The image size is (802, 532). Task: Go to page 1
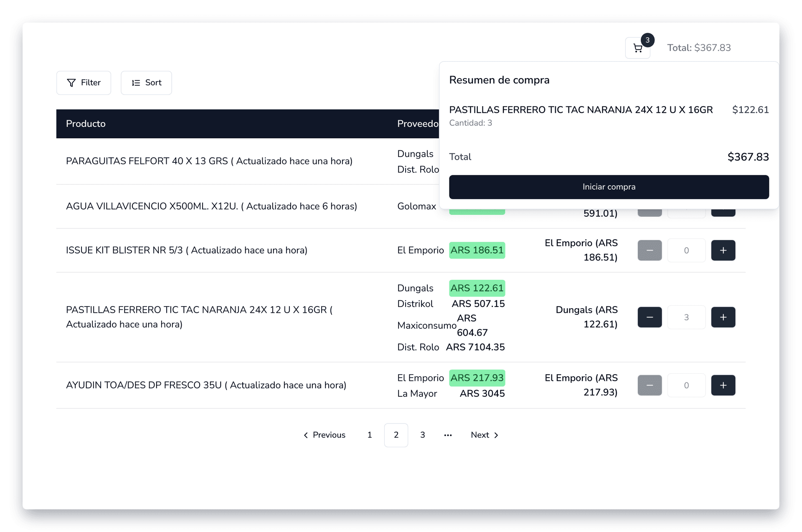(370, 435)
